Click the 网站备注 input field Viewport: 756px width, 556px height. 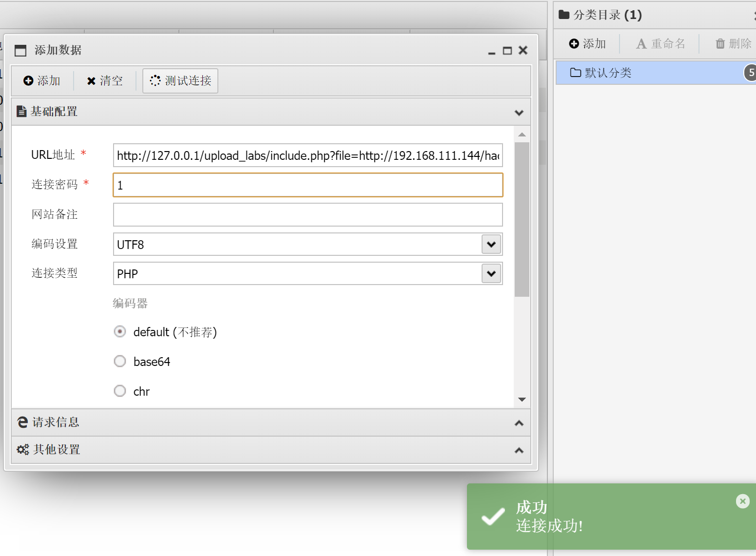[x=308, y=215]
